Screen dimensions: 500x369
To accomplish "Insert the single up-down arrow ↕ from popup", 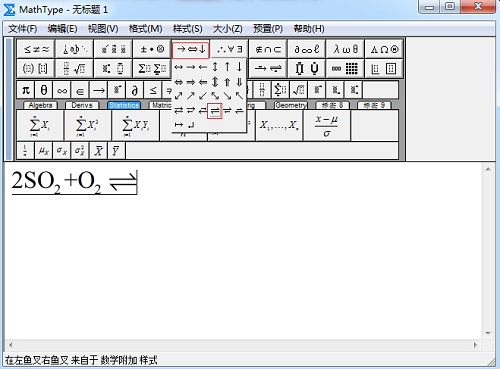I will coord(215,67).
